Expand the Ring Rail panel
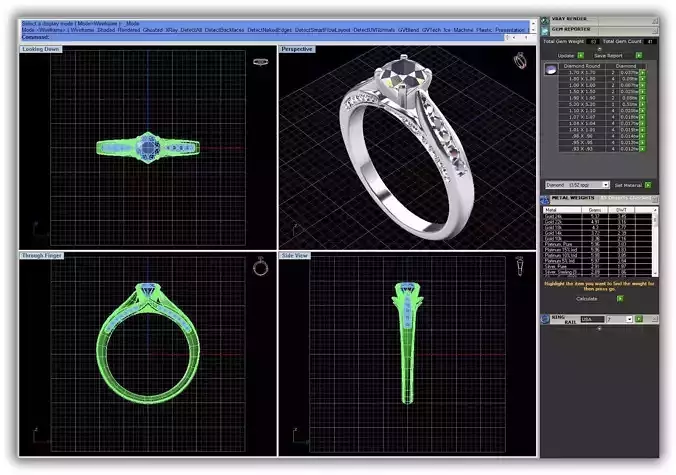676x475 pixels. point(655,319)
